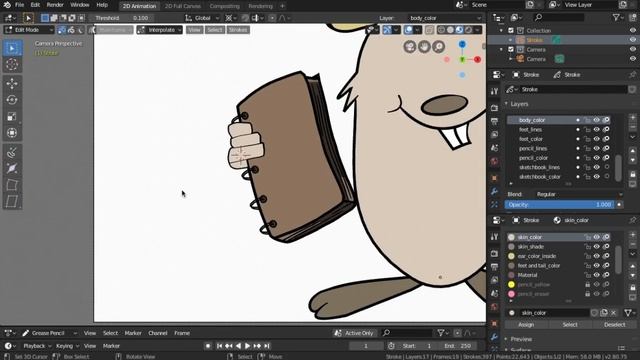The image size is (640, 360).
Task: Activate the 3D Cursor tool
Action: coord(12,64)
